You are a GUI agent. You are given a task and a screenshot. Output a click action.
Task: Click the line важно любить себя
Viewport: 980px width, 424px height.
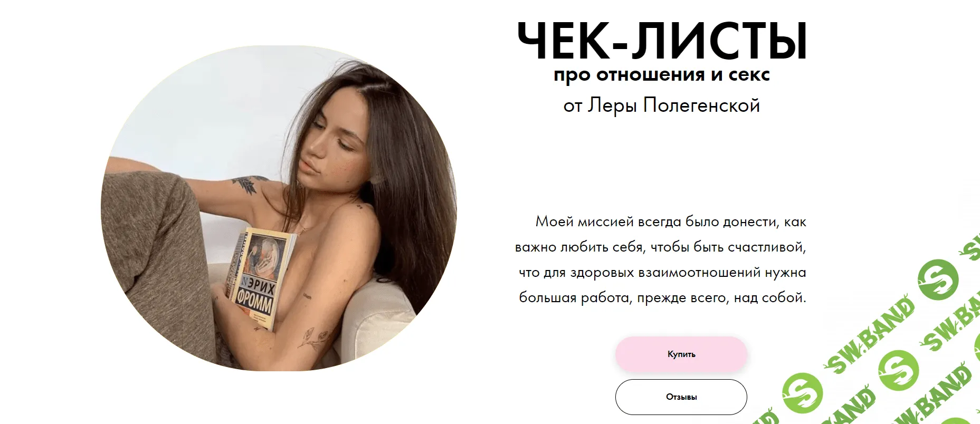(661, 247)
